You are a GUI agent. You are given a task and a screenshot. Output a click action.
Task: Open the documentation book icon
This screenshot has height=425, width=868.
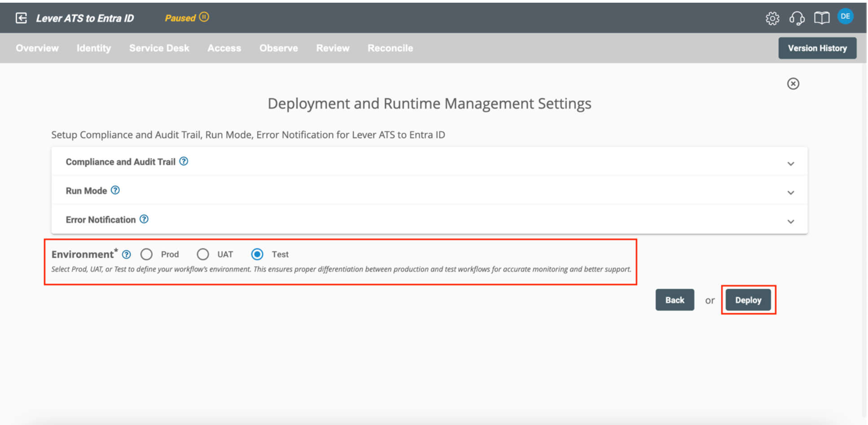821,18
